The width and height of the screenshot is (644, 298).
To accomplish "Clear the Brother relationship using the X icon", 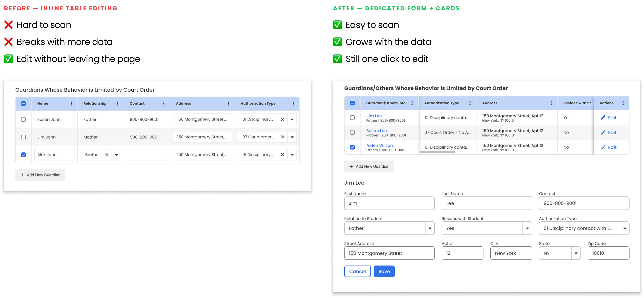I will (x=107, y=154).
